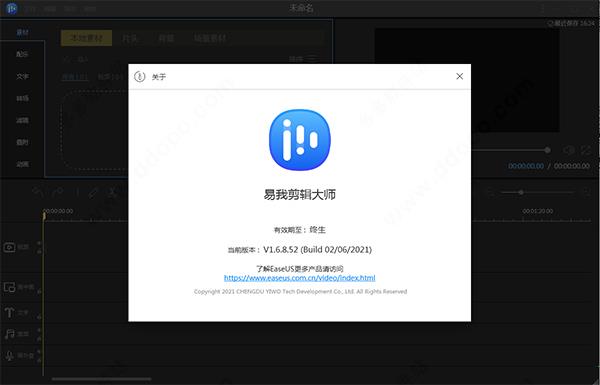Close the 关于 dialog with the X
The height and width of the screenshot is (385, 600).
pyautogui.click(x=460, y=76)
